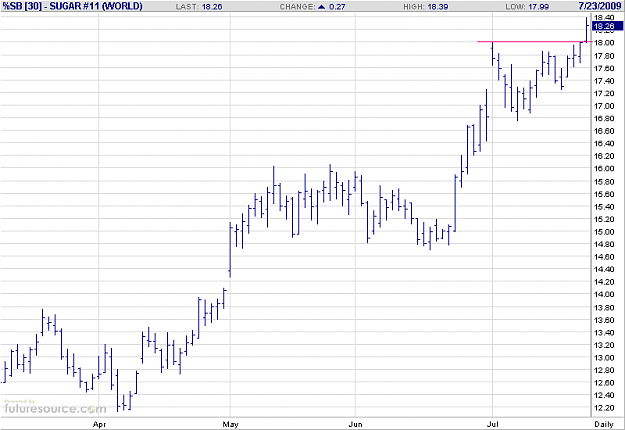Viewport: 625px width, 430px height.
Task: Click the date 7/23/2009 in header
Action: point(600,6)
